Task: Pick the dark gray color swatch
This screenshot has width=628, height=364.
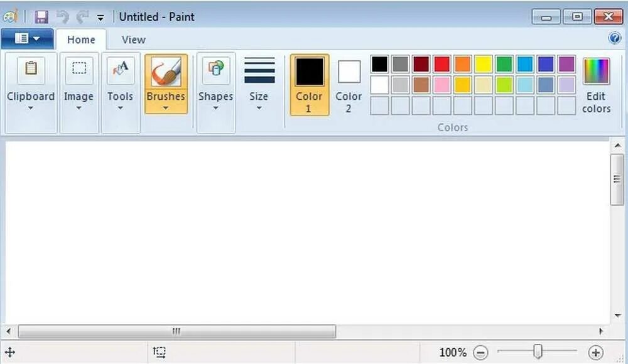Action: point(400,64)
